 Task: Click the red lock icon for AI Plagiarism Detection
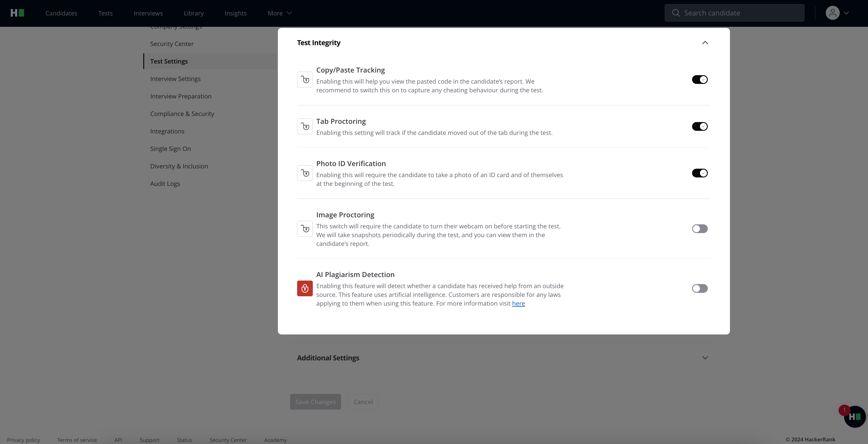click(305, 289)
